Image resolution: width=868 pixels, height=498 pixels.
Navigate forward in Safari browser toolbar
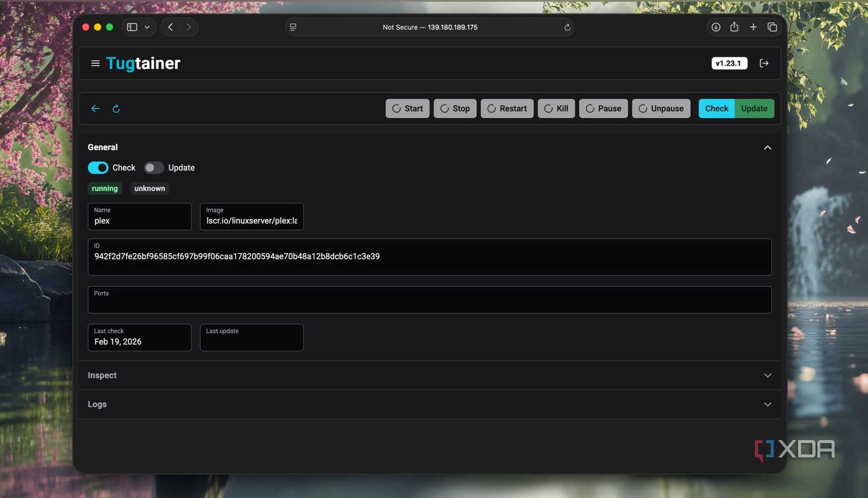[x=188, y=27]
